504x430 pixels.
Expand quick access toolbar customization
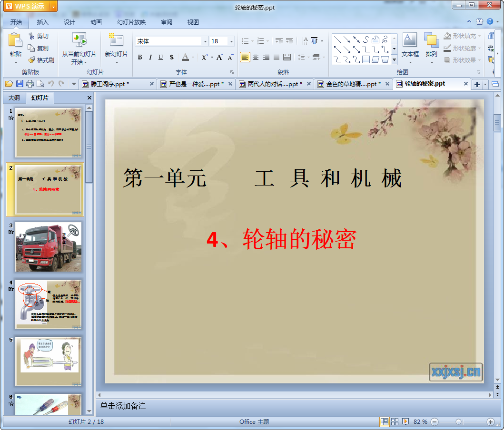pos(74,84)
